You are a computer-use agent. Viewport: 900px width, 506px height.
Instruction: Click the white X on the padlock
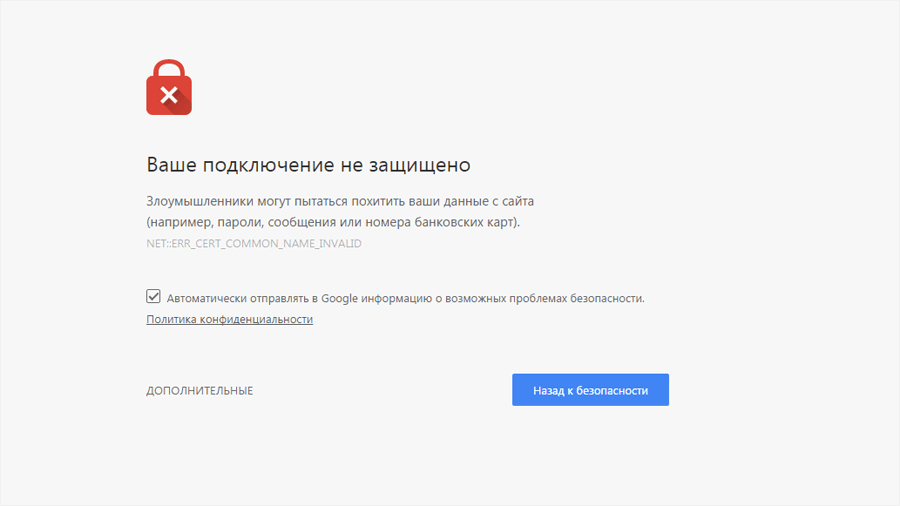pos(169,96)
